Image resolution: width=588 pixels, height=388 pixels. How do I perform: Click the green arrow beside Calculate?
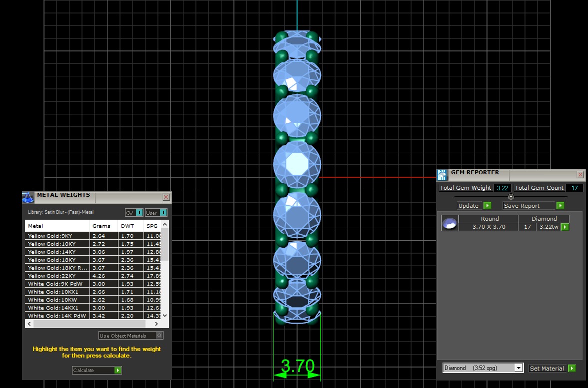(x=118, y=370)
